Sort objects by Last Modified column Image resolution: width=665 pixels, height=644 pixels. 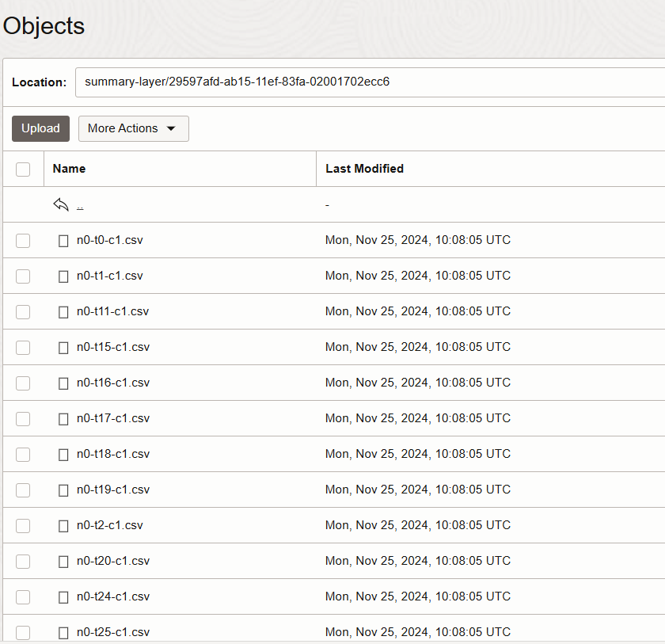coord(364,169)
